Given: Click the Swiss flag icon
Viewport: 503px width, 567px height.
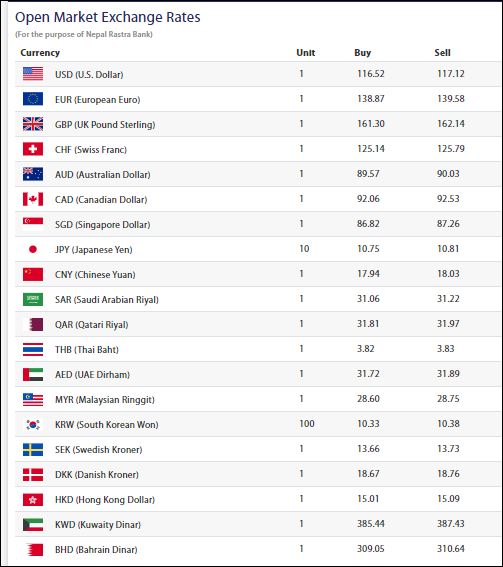Looking at the screenshot, I should [x=33, y=149].
